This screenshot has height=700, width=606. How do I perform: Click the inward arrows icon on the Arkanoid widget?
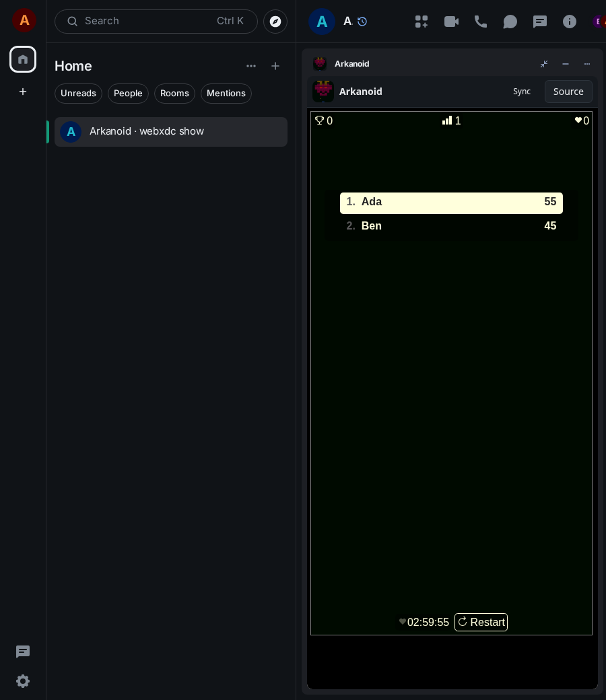coord(544,64)
